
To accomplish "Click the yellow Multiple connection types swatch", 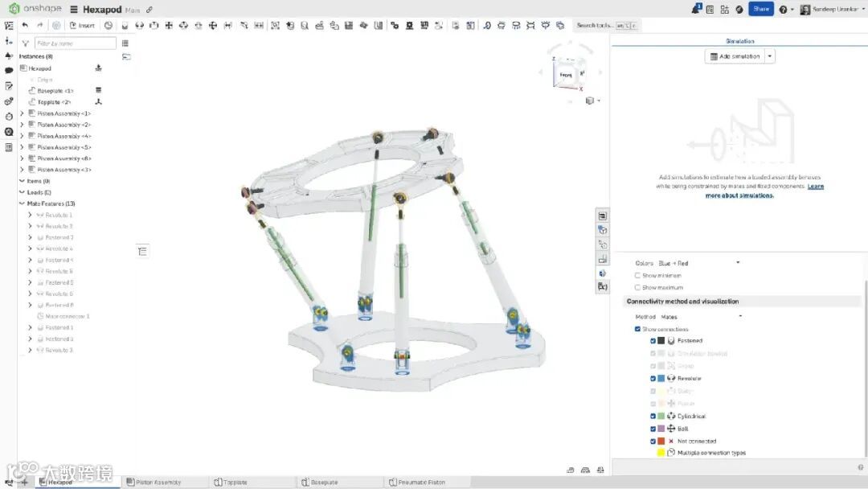I will (661, 453).
